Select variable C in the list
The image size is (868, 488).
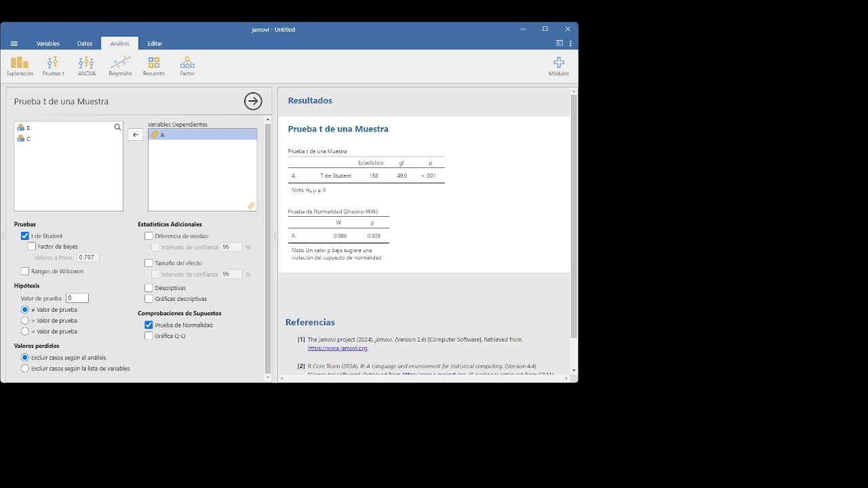(x=68, y=138)
